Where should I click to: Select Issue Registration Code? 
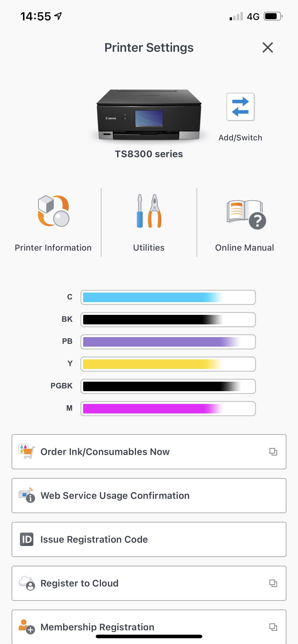149,539
